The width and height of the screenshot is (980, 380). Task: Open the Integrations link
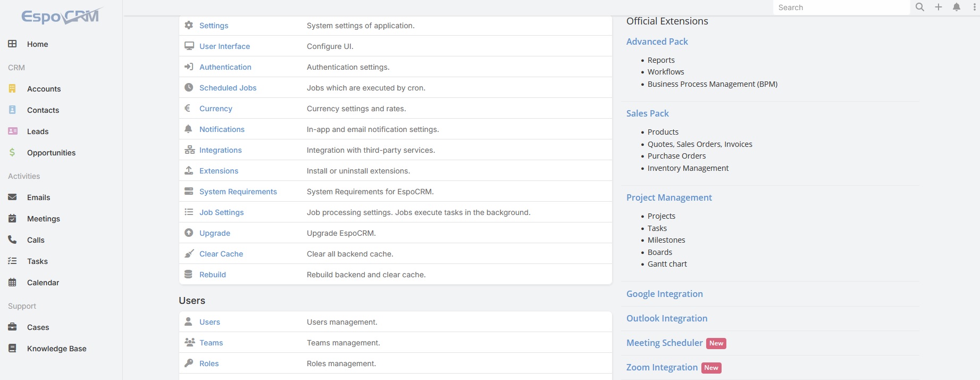[221, 150]
